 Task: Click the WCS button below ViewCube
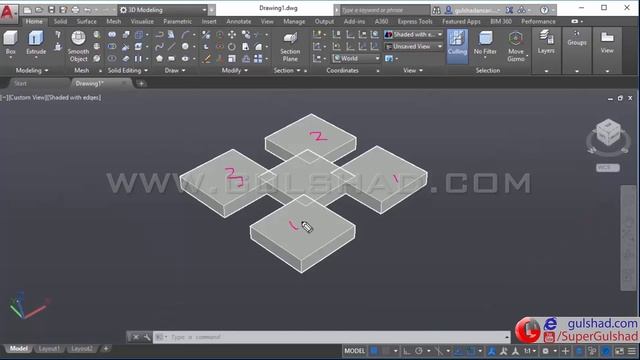[x=608, y=168]
